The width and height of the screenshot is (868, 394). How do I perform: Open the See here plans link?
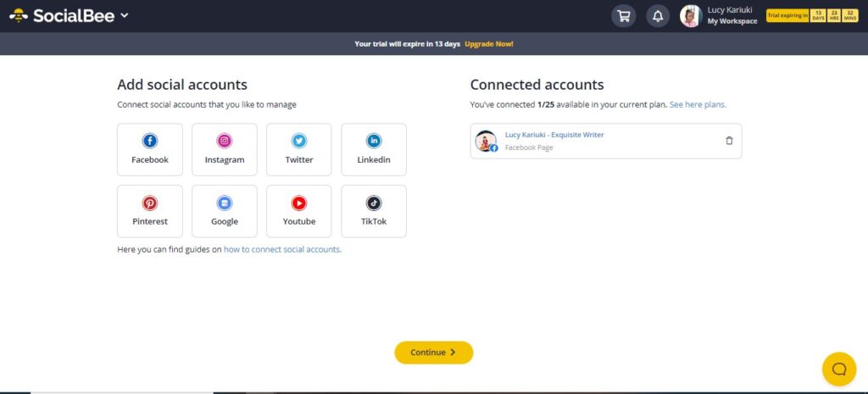pyautogui.click(x=698, y=104)
